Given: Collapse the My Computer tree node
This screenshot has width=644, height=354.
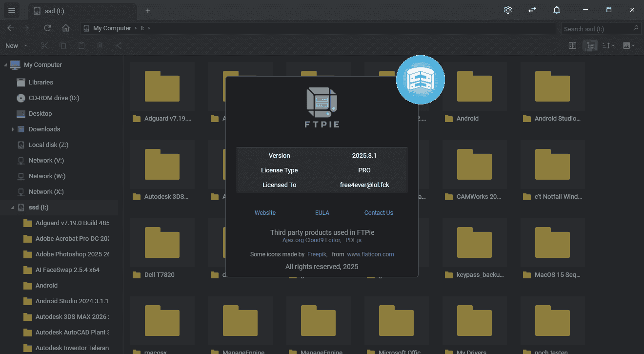Looking at the screenshot, I should [5, 65].
